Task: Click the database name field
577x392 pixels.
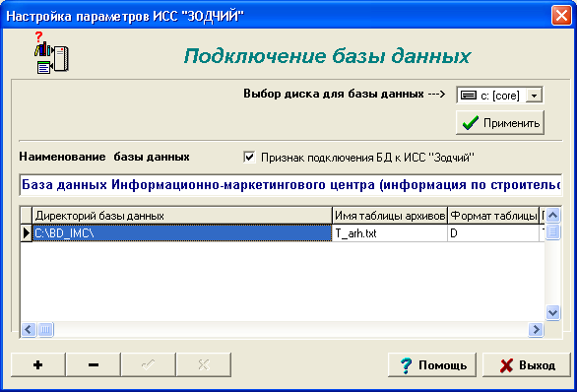Action: point(290,185)
